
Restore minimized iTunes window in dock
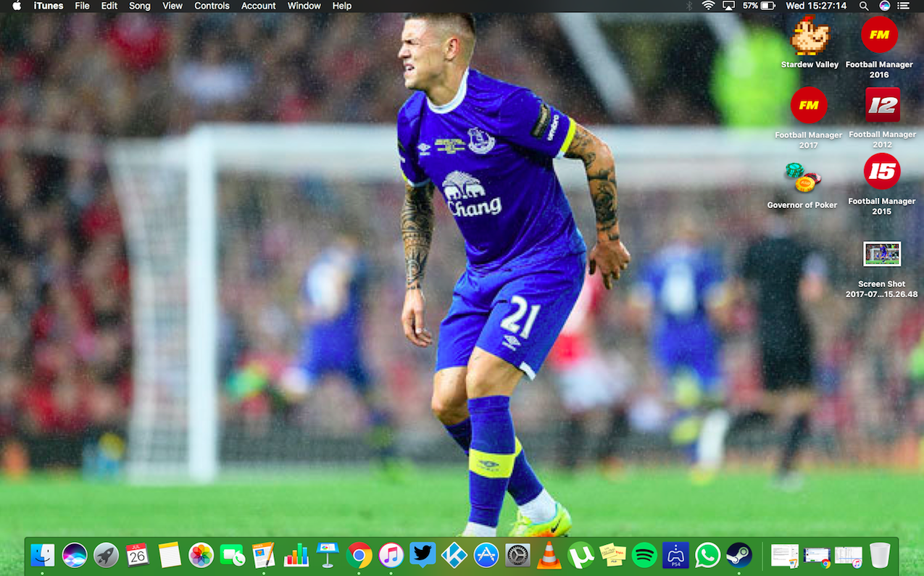click(x=848, y=556)
